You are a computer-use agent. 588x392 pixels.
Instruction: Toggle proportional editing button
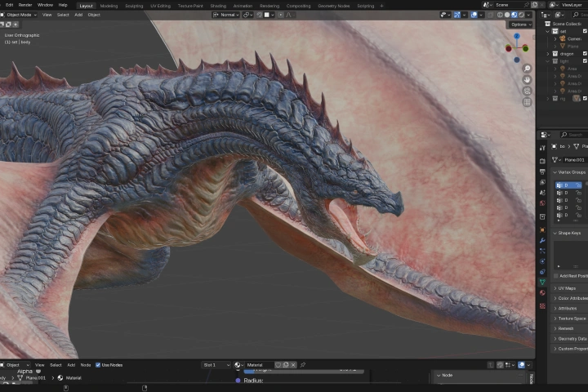tap(280, 15)
